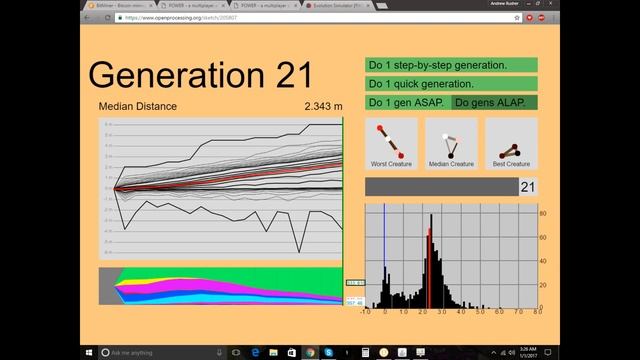Switch to the Bitminer browser tab

(118, 6)
